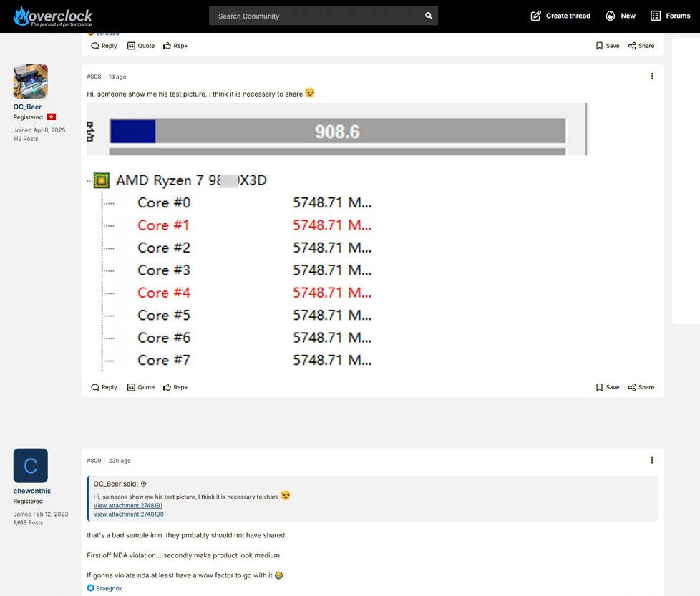Screen dimensions: 700x596
Task: Open the New posts menu item
Action: click(621, 16)
